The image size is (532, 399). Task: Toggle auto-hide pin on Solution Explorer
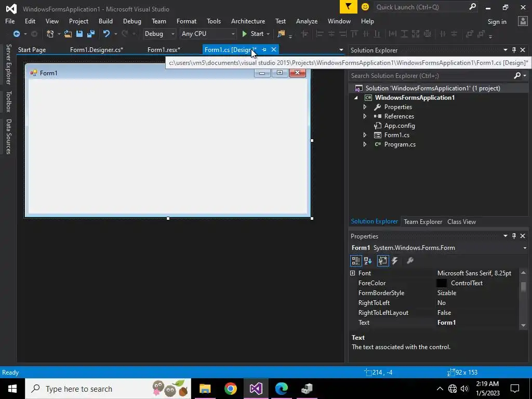click(x=514, y=50)
